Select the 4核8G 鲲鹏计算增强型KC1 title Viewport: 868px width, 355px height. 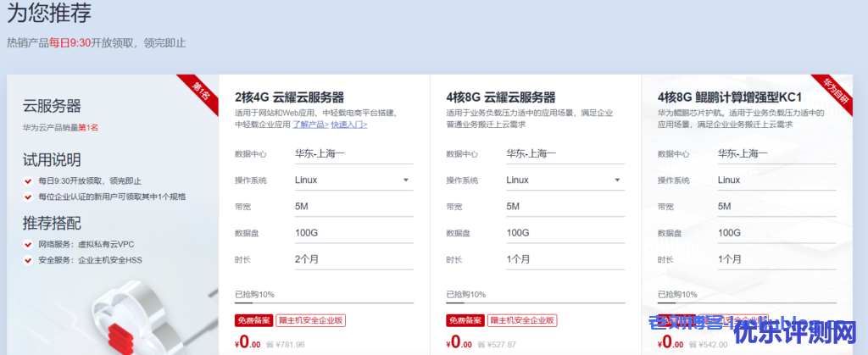(x=729, y=97)
